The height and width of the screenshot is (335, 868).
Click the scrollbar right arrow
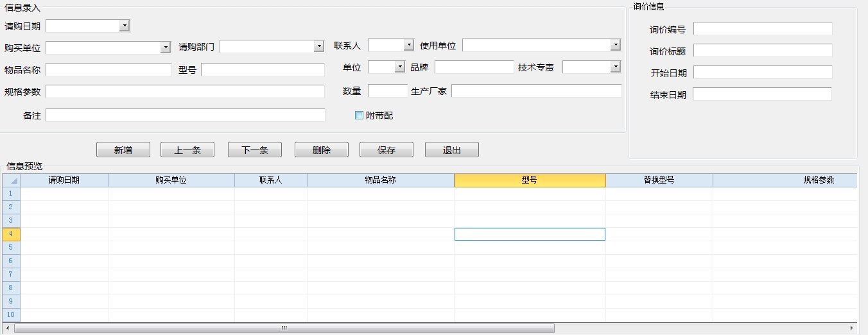point(852,328)
